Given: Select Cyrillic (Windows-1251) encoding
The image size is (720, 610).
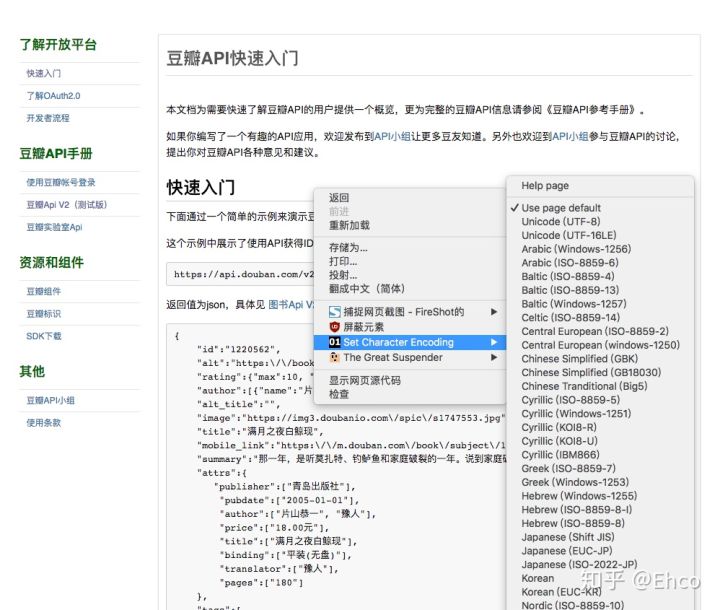Looking at the screenshot, I should (576, 414).
